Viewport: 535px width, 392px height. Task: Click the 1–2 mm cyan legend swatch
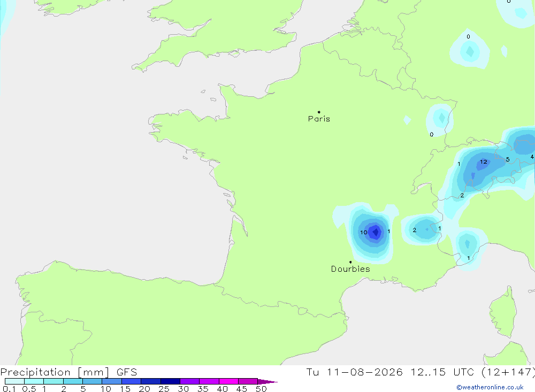[x=53, y=381]
